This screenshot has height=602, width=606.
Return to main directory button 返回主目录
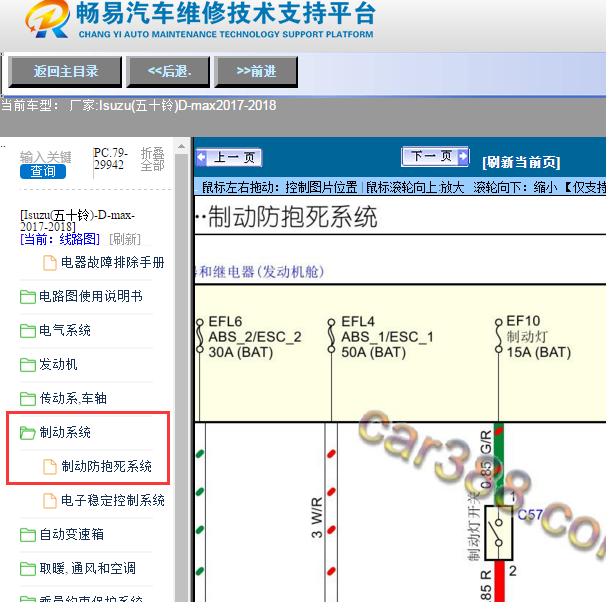(65, 71)
